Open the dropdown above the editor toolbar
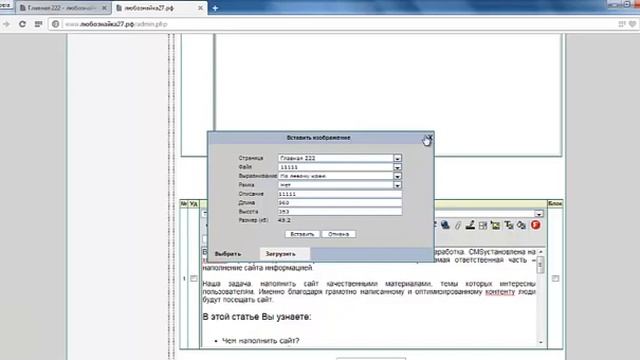Screen dimensions: 640x360 coord(539,214)
